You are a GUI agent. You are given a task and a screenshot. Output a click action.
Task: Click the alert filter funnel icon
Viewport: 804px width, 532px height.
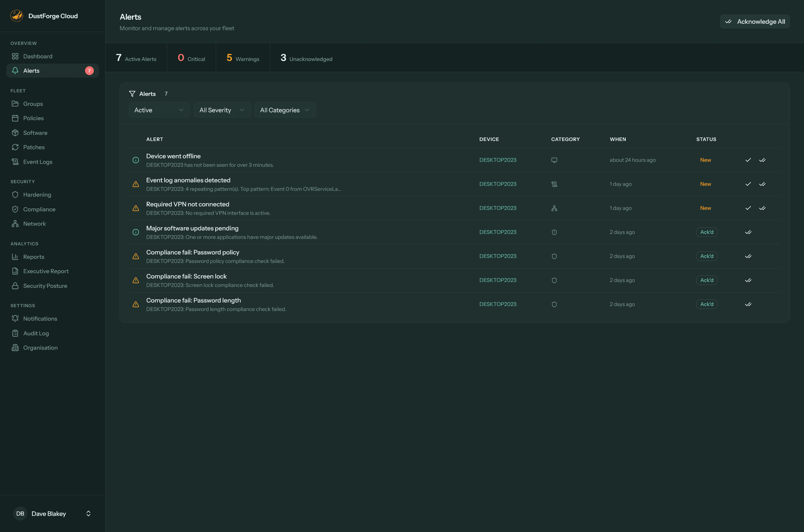coord(132,94)
